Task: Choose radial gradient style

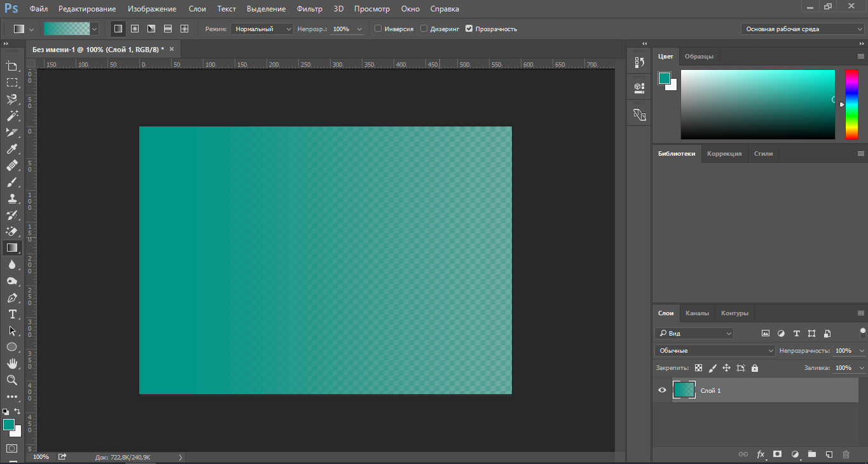Action: pos(135,29)
